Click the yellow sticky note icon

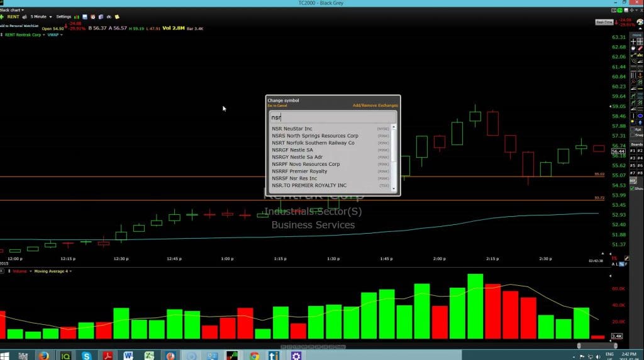(x=117, y=17)
